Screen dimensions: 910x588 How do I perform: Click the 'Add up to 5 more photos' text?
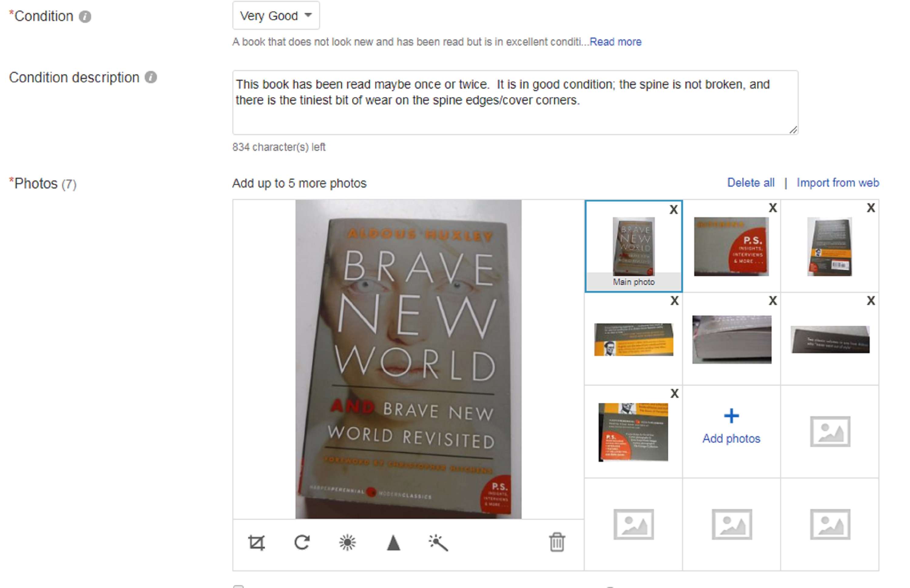click(x=299, y=183)
